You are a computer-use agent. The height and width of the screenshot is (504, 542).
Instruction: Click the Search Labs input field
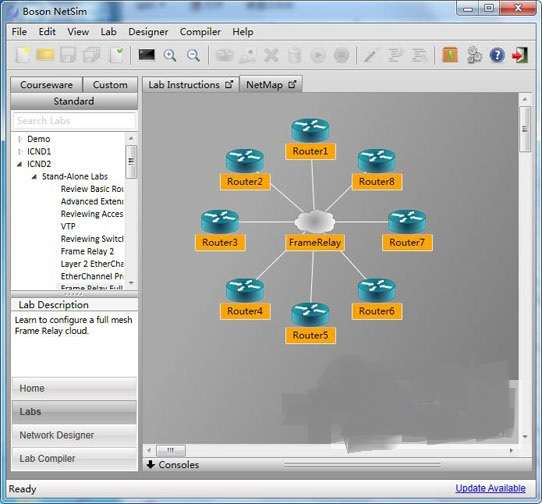(x=74, y=121)
